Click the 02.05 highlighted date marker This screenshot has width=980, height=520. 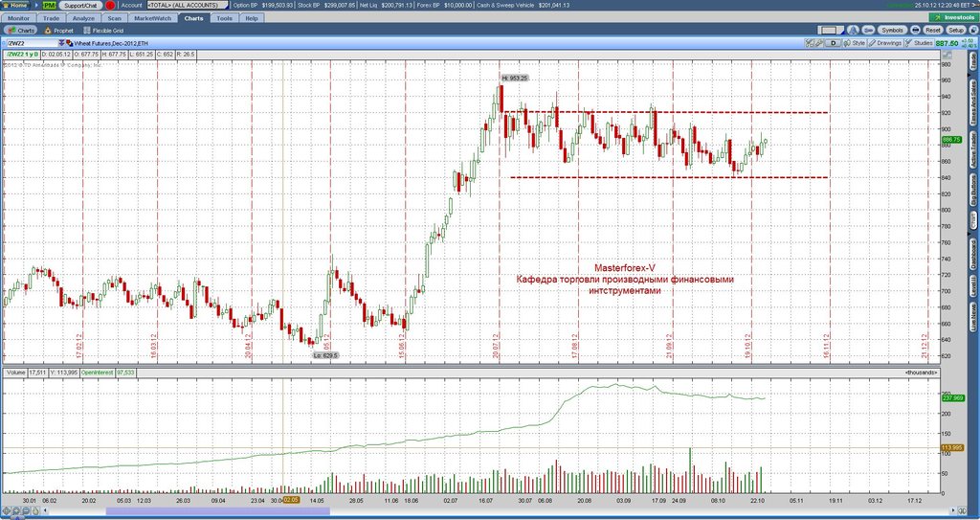[291, 500]
